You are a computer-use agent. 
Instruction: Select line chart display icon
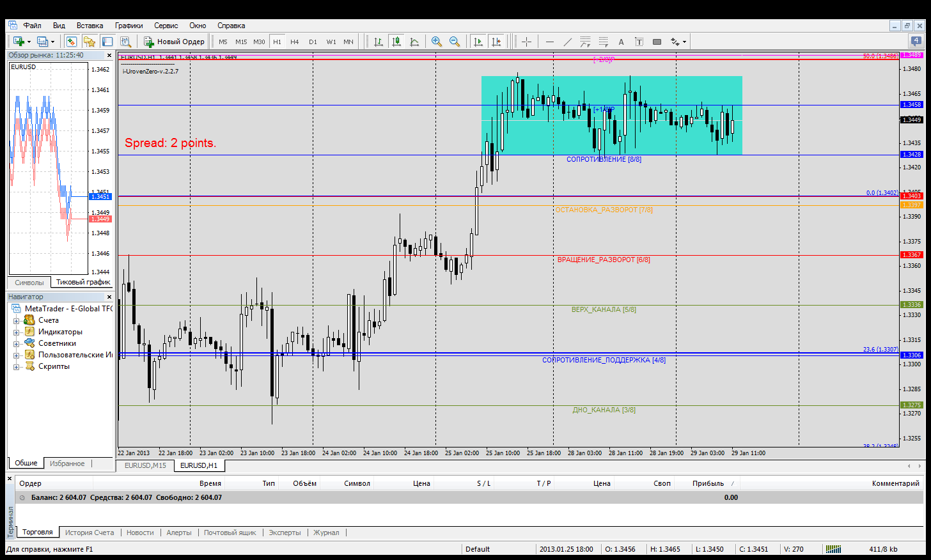pos(414,42)
